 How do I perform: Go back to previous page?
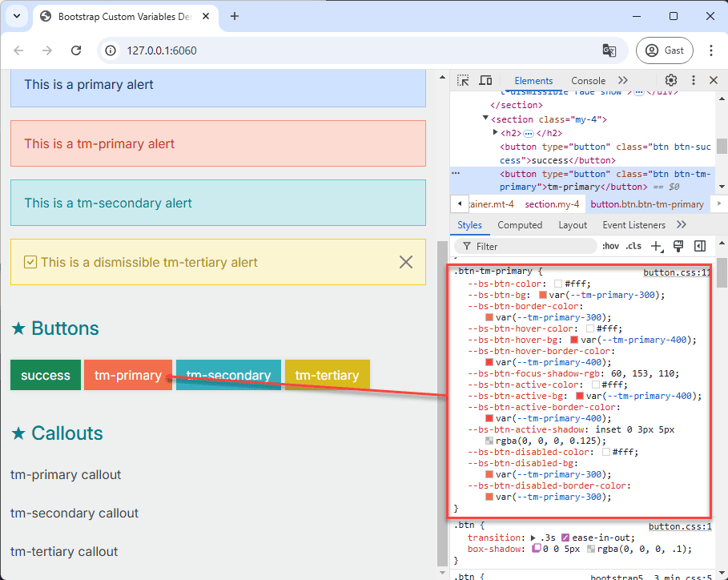click(x=18, y=50)
